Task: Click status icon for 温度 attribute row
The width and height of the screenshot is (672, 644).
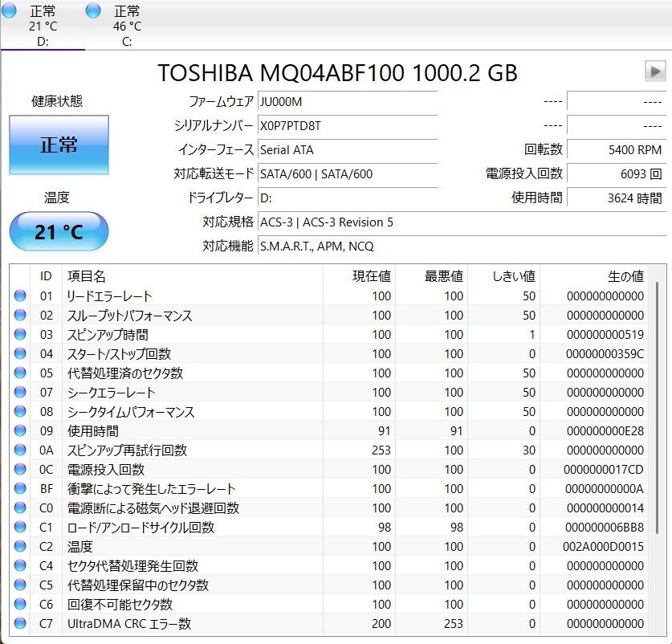Action: point(20,547)
